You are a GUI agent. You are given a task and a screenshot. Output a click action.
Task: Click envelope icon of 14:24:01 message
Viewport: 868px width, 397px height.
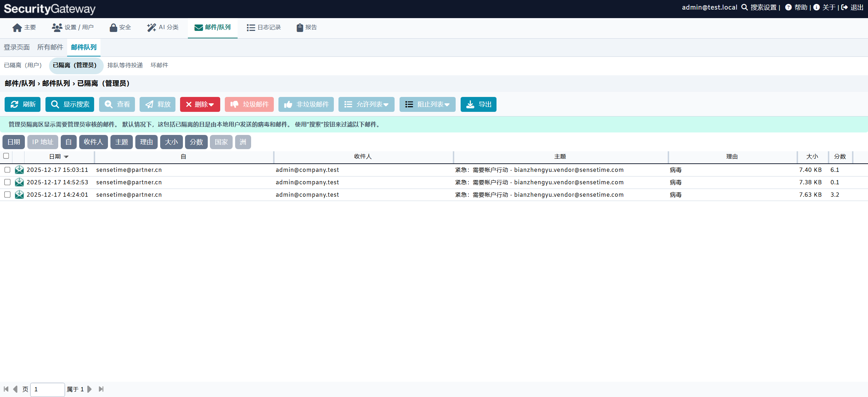(19, 195)
